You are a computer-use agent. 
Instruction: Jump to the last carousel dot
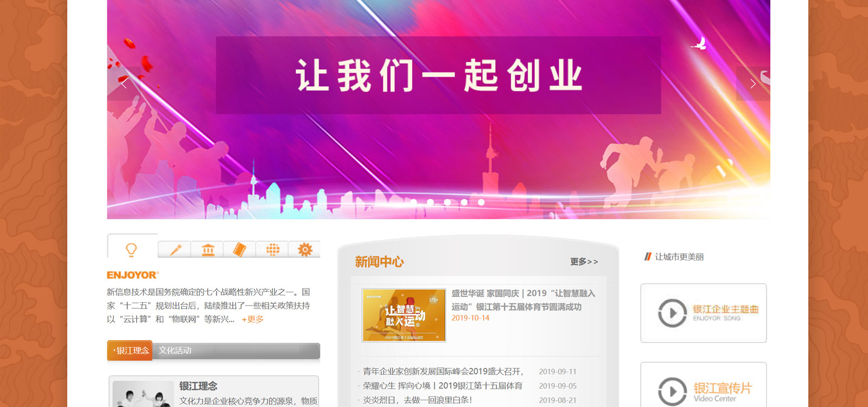coord(481,202)
